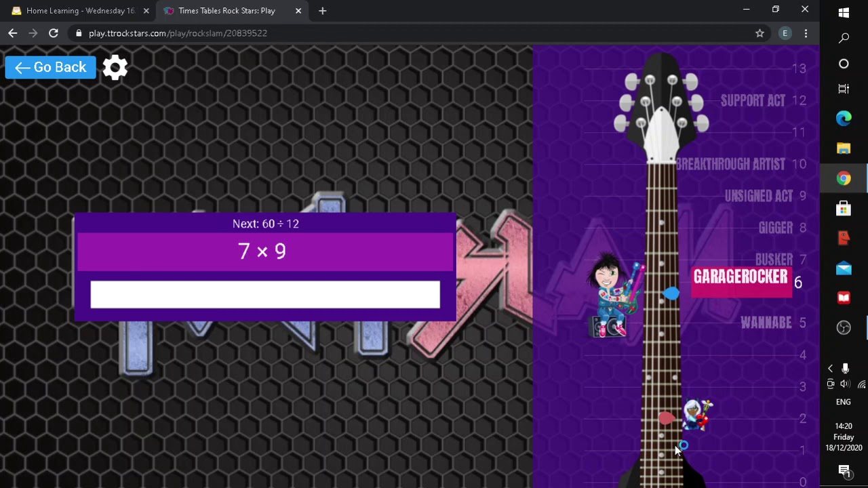Open the red face app on taskbar
The image size is (868, 488).
tap(844, 238)
